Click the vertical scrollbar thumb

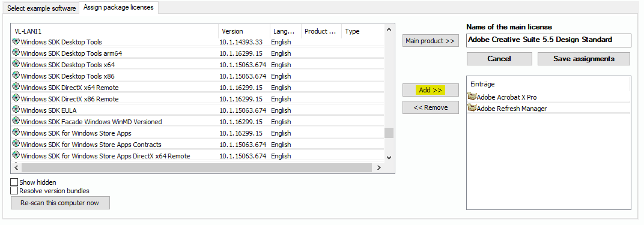[389, 133]
